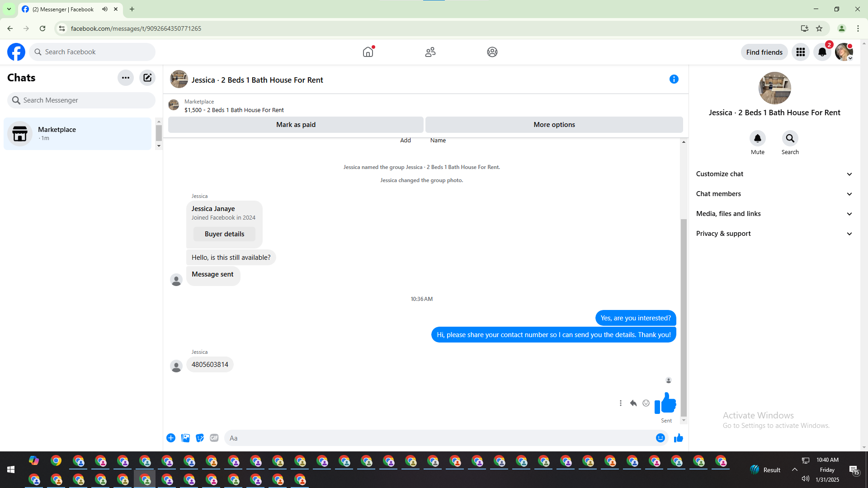Open the taskbar volume control

pos(806,479)
